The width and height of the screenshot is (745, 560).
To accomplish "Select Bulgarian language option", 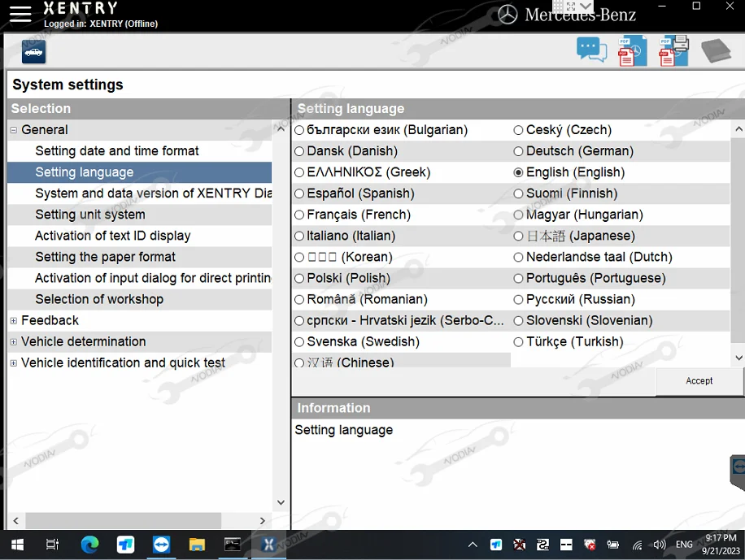I will tap(299, 130).
